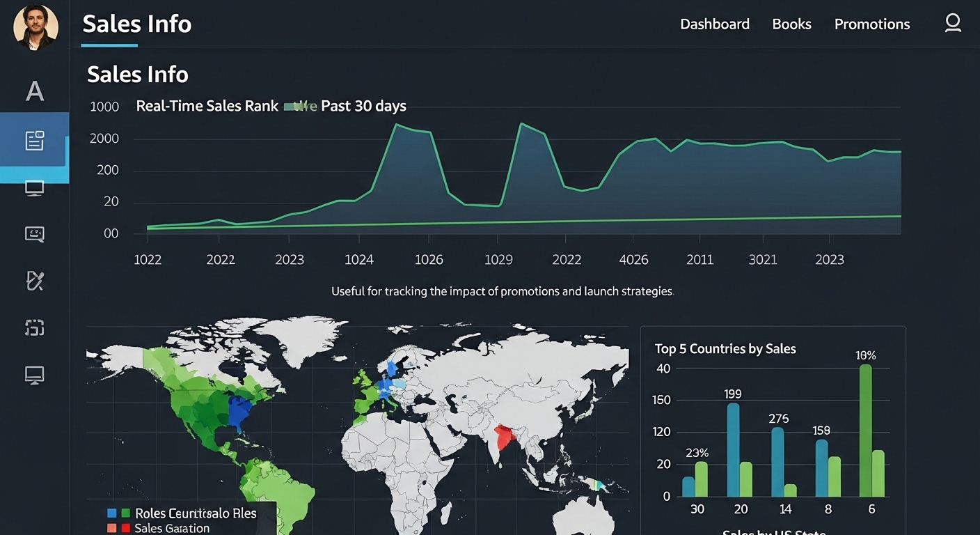The height and width of the screenshot is (535, 980).
Task: Open the Promotions page from the header
Action: click(872, 23)
